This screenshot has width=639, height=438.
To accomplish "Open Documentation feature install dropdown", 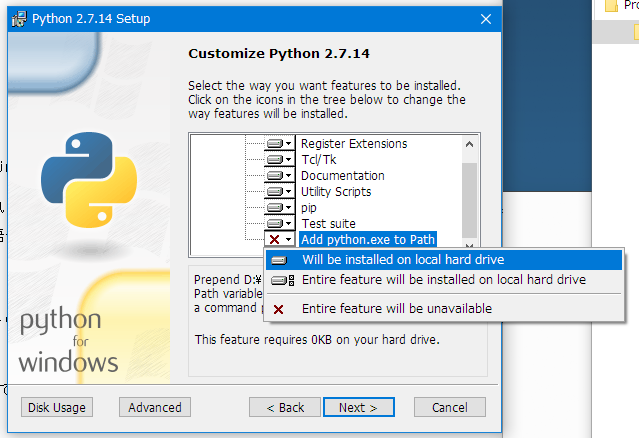I will pyautogui.click(x=279, y=176).
